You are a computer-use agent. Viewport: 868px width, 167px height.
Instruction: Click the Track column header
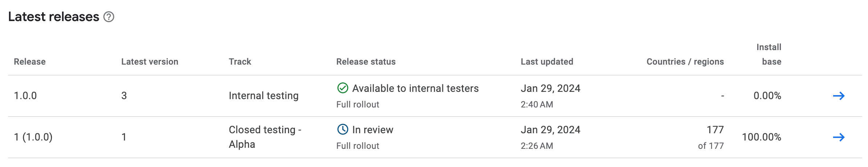240,62
